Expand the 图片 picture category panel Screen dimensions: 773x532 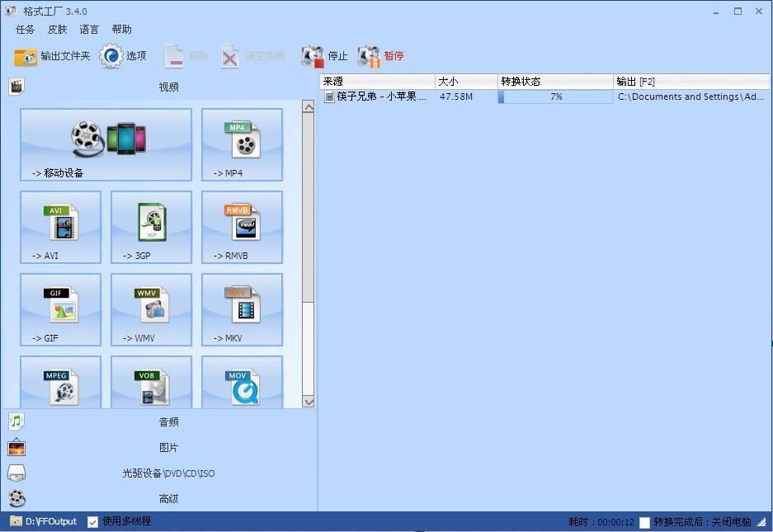(x=168, y=448)
